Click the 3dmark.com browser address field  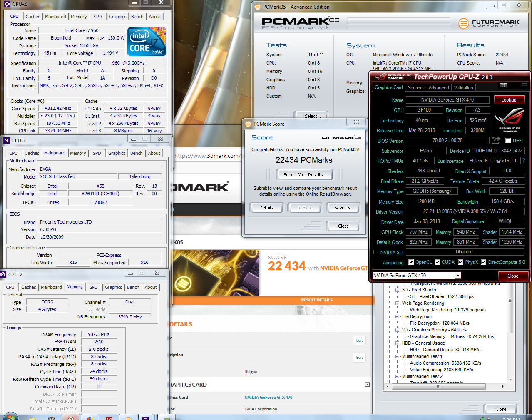click(x=207, y=156)
